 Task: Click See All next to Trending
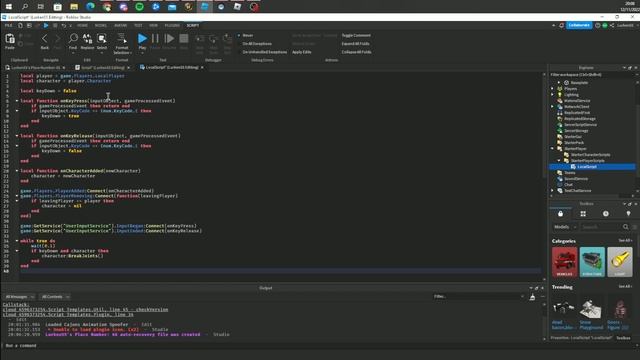[x=624, y=287]
